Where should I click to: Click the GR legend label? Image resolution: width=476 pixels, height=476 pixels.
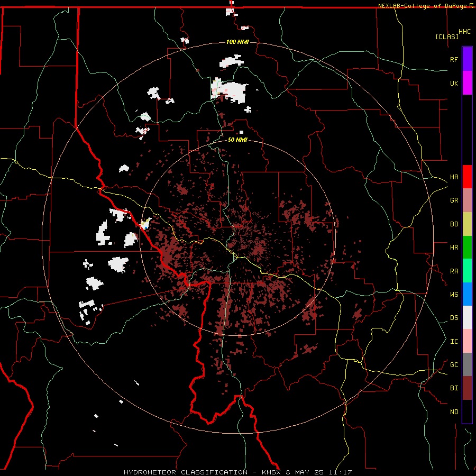point(454,200)
